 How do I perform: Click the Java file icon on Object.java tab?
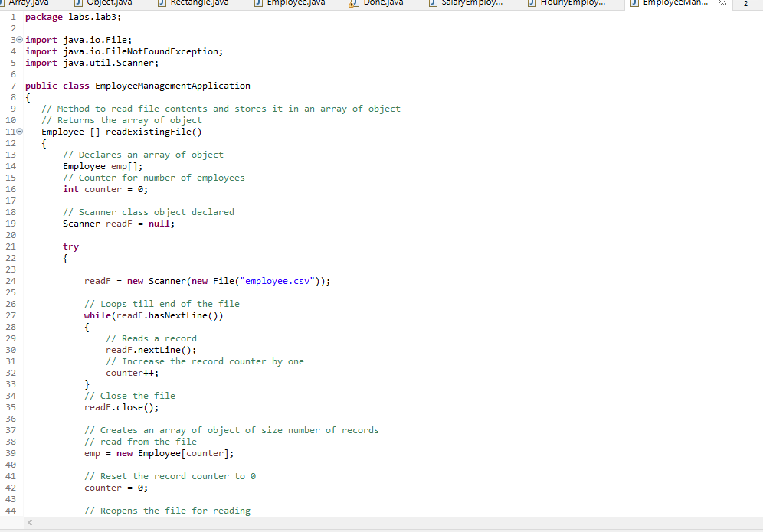click(78, 3)
